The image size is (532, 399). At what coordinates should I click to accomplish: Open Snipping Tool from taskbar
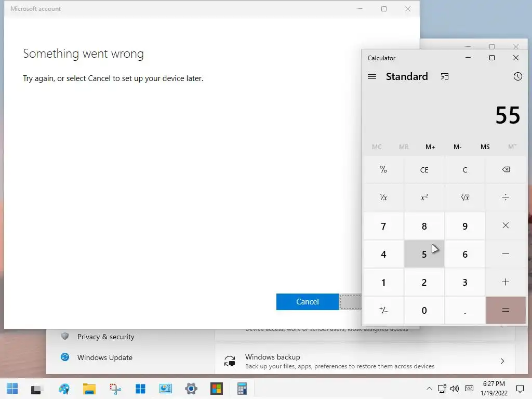coord(115,389)
